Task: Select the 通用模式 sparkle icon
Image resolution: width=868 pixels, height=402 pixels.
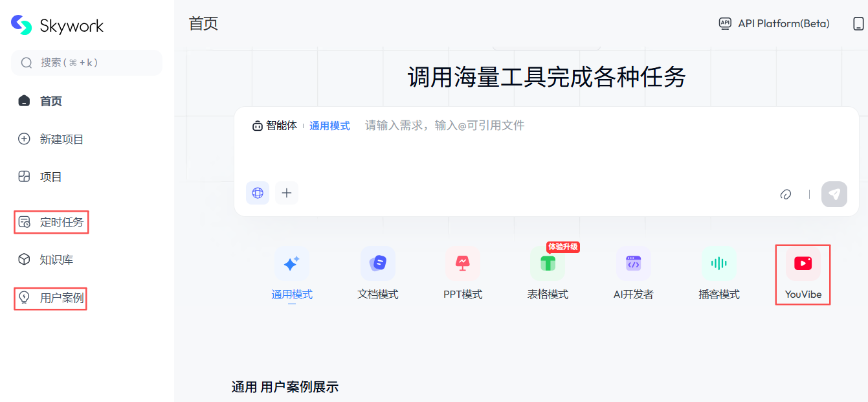Action: [x=292, y=263]
